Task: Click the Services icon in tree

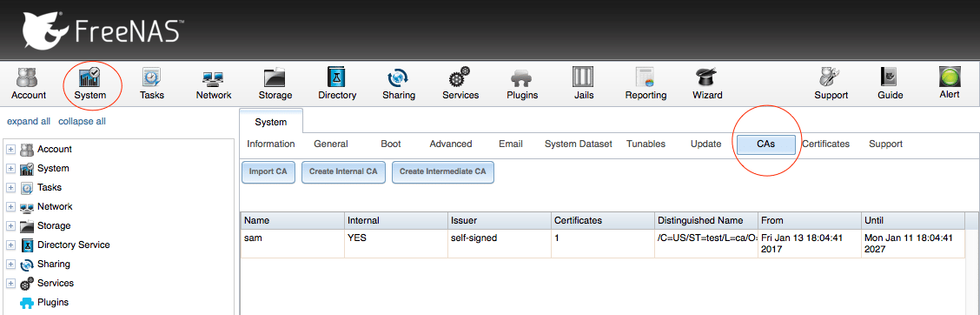Action: point(27,283)
